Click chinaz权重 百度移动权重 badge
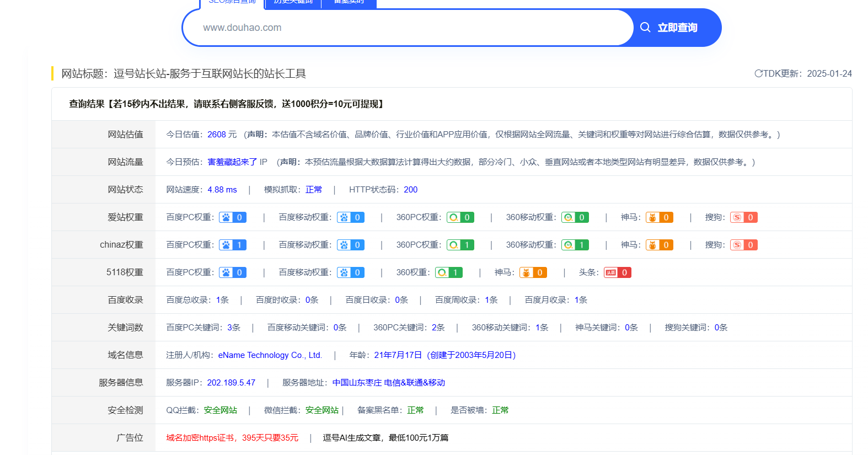 click(351, 245)
